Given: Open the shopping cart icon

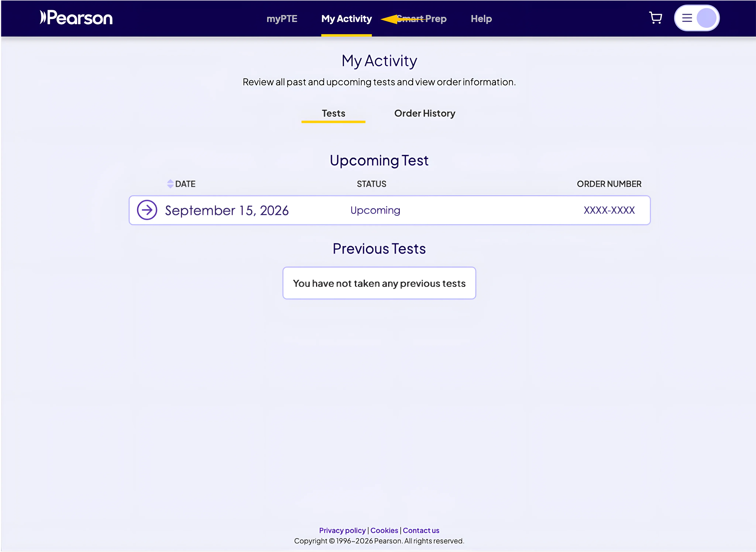Looking at the screenshot, I should coord(655,18).
